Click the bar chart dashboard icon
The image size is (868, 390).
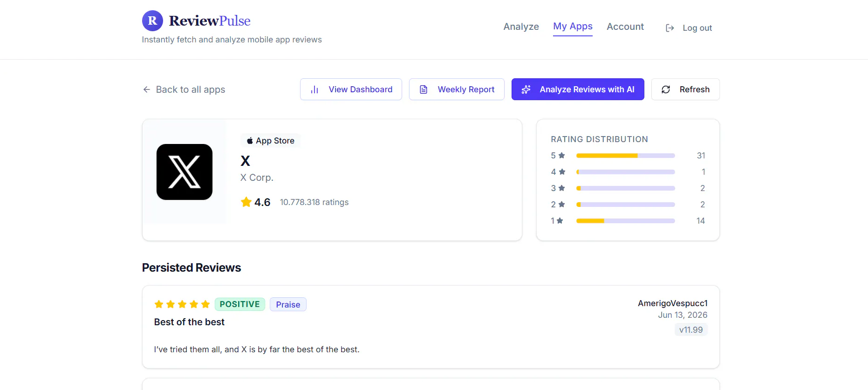coord(314,89)
